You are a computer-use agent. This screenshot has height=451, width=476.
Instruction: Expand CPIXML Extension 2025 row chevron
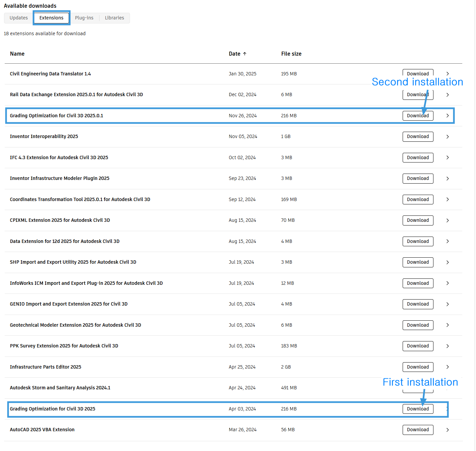click(x=448, y=220)
